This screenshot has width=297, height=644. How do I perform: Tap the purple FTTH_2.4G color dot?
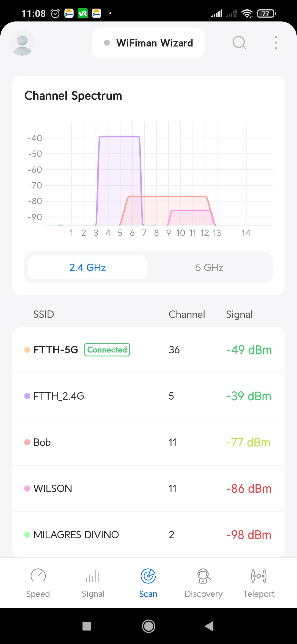pyautogui.click(x=27, y=396)
